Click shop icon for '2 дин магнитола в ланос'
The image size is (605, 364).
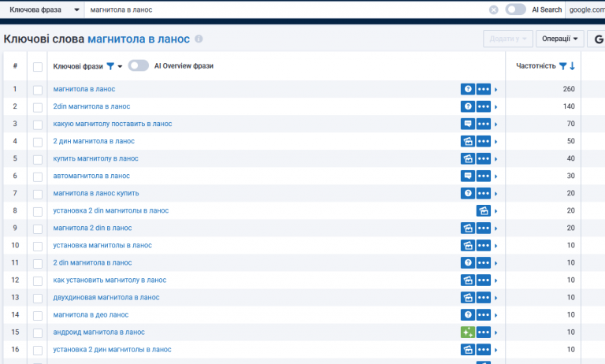point(468,141)
